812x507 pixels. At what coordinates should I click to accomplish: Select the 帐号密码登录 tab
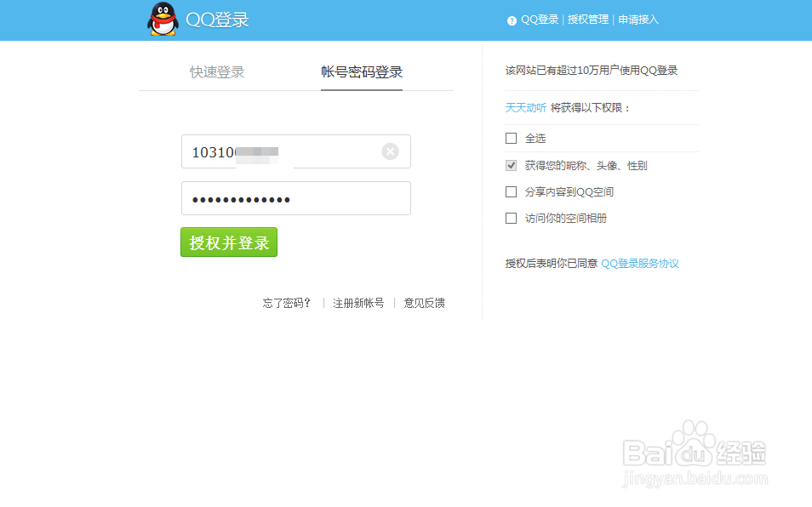point(362,72)
